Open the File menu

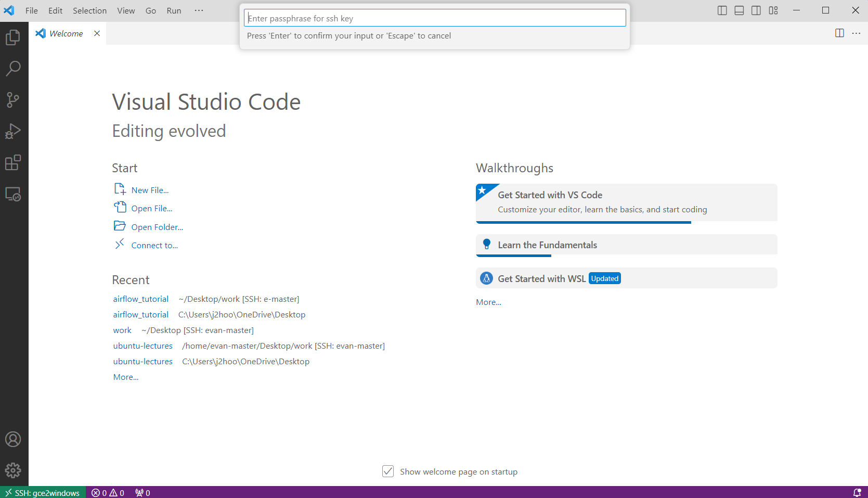click(x=32, y=10)
